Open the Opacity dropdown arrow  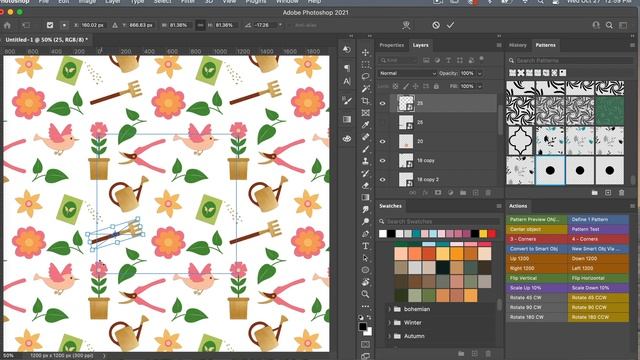(480, 73)
